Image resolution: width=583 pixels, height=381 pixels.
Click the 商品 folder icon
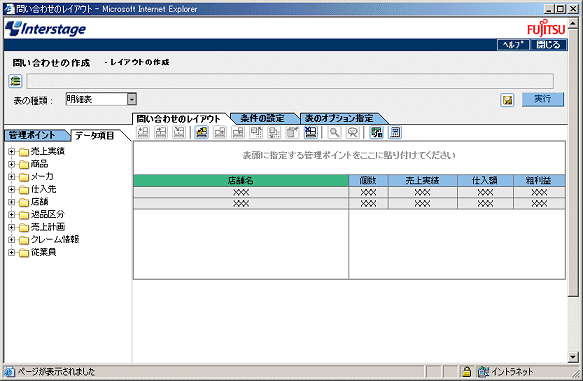point(24,164)
